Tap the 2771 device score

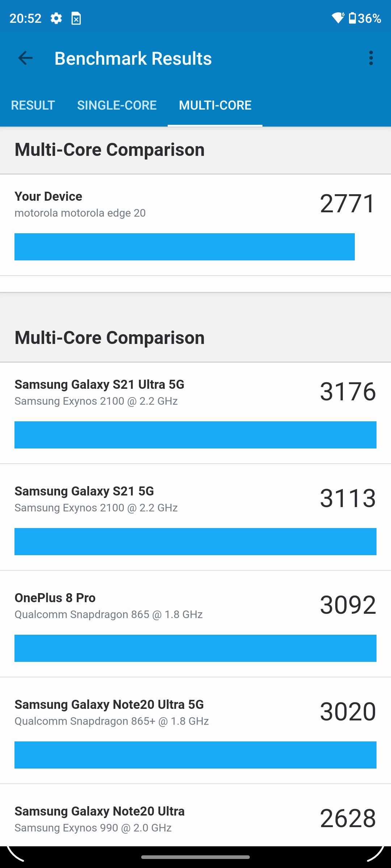(348, 204)
